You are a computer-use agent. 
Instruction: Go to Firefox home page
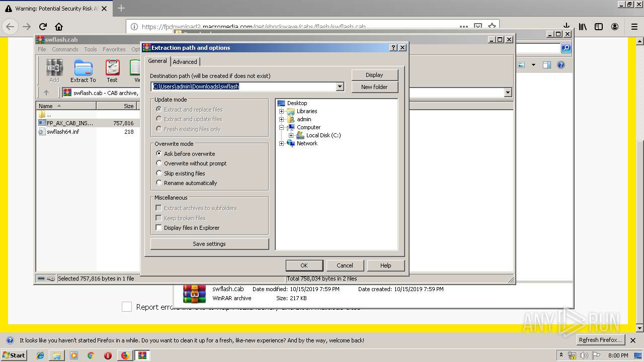tap(59, 27)
